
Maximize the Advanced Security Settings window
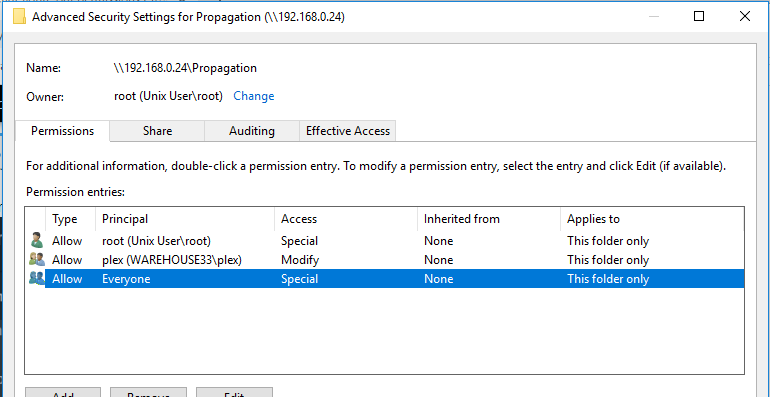coord(699,16)
